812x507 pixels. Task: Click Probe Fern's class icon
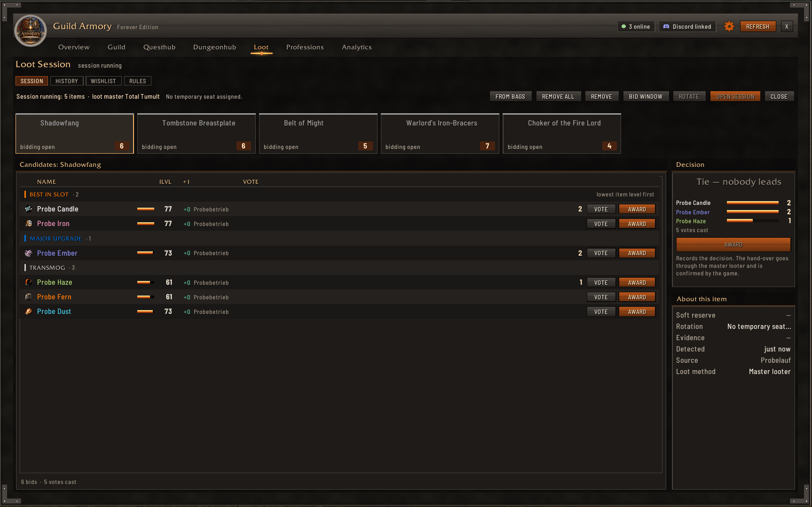[x=29, y=297]
